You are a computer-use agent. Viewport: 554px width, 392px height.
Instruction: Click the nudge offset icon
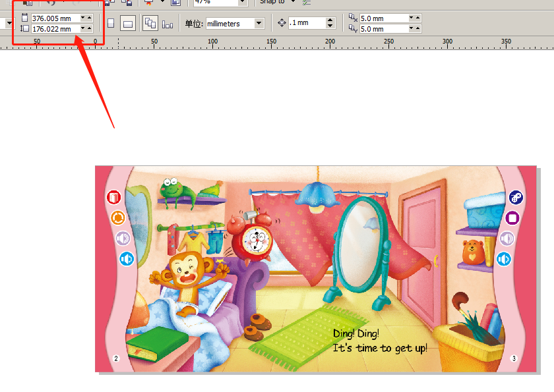(282, 23)
